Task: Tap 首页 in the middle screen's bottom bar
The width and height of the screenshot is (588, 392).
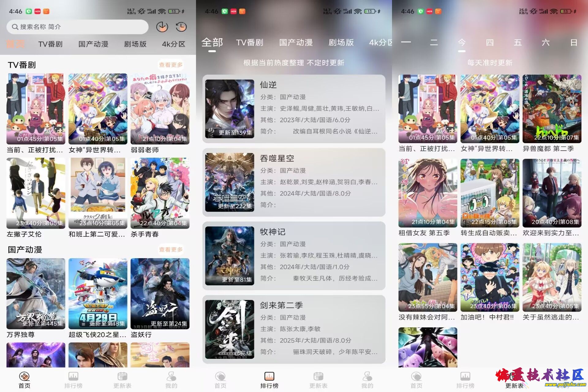Action: 221,380
